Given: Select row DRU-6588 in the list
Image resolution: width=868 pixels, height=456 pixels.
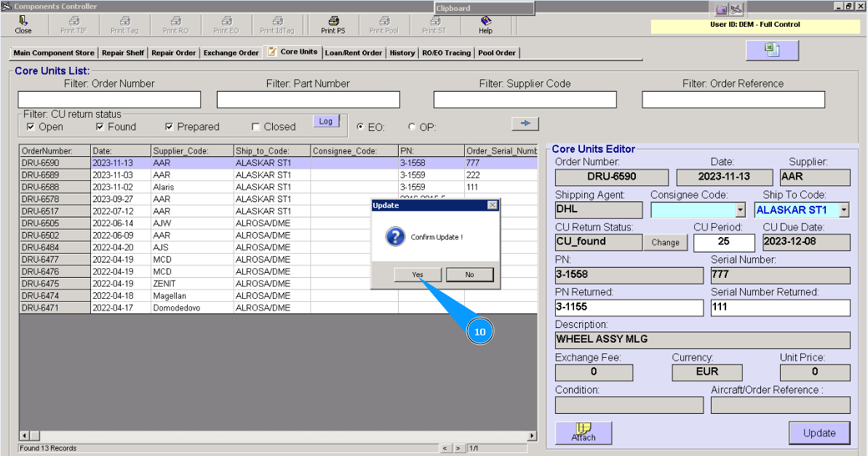Looking at the screenshot, I should 279,187.
